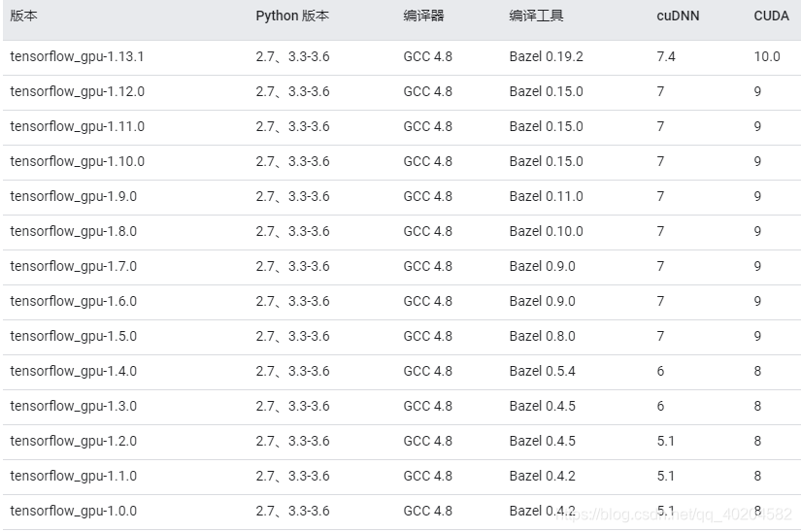Click GCC 4.8 in the 1.4.0 row
This screenshot has width=801, height=532.
tap(427, 371)
